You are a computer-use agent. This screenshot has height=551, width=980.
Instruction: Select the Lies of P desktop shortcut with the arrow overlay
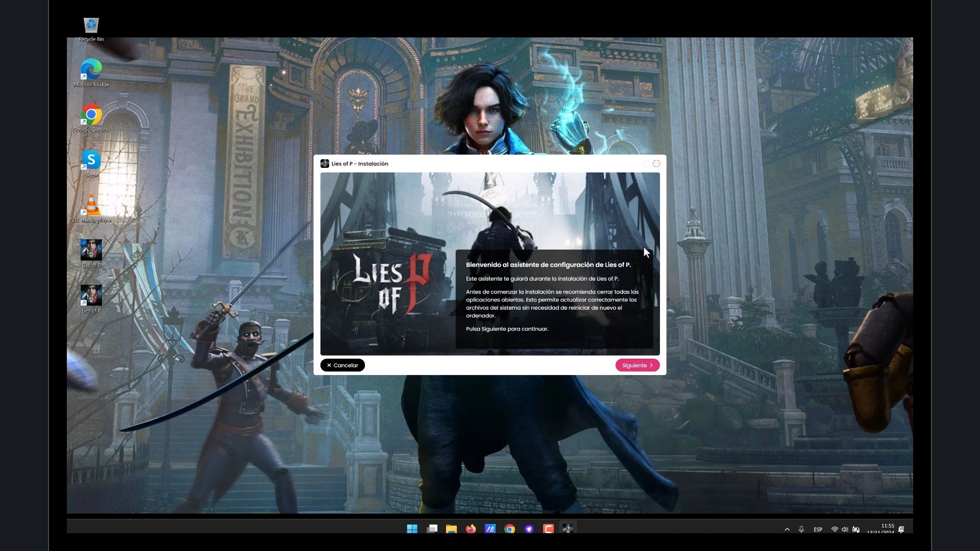tap(91, 299)
